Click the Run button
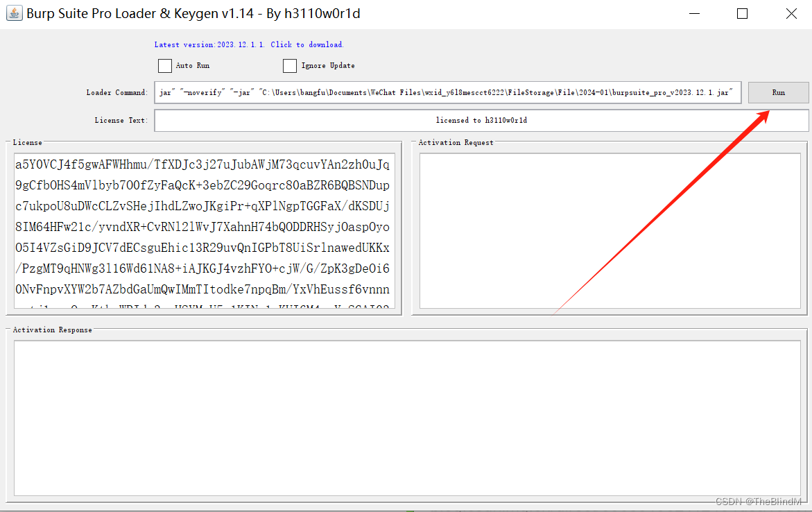812x512 pixels. pos(778,92)
